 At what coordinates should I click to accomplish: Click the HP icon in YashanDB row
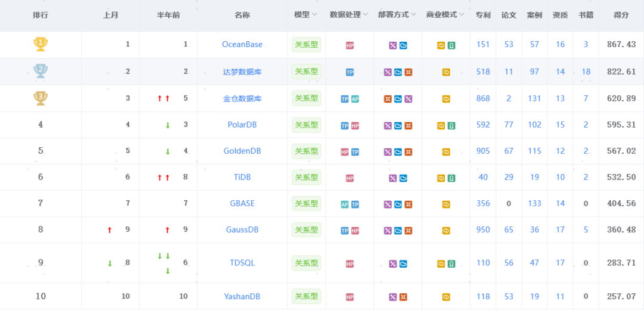click(x=349, y=297)
